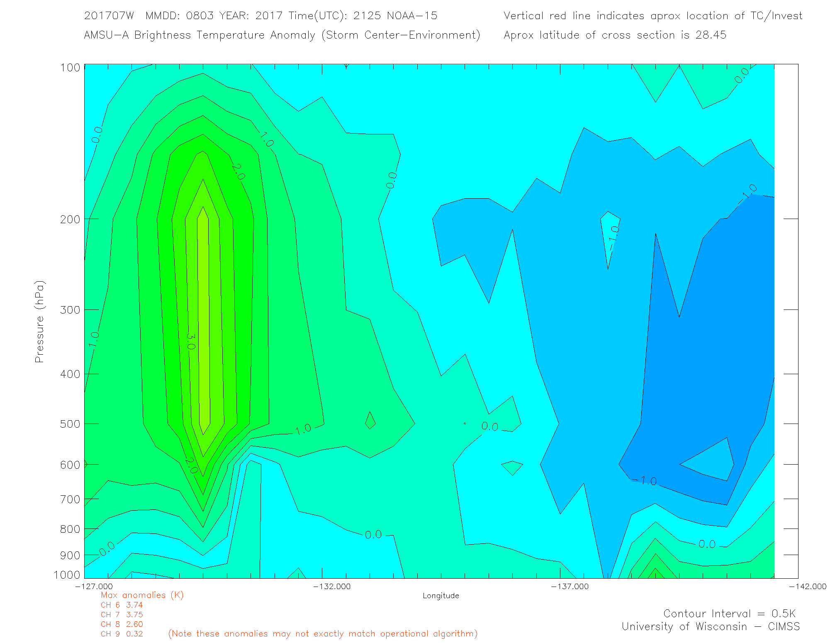Click AMSU-A Brightness Temperature Anomaly title
The height and width of the screenshot is (643, 840).
point(282,35)
